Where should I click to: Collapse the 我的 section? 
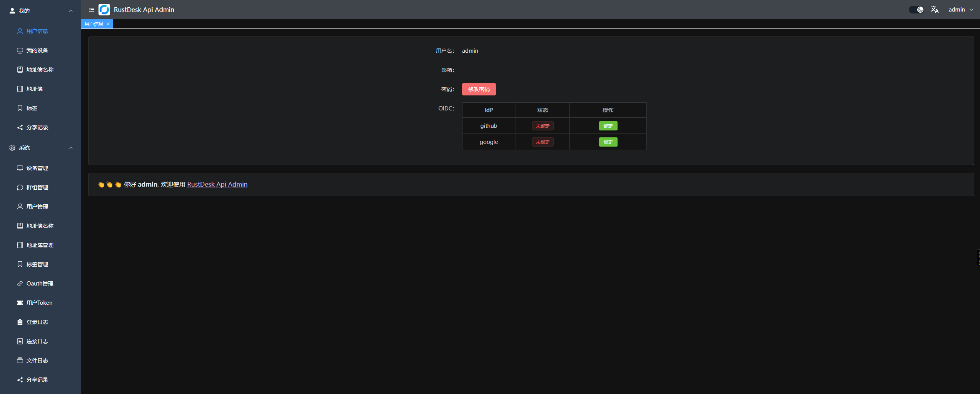point(70,10)
